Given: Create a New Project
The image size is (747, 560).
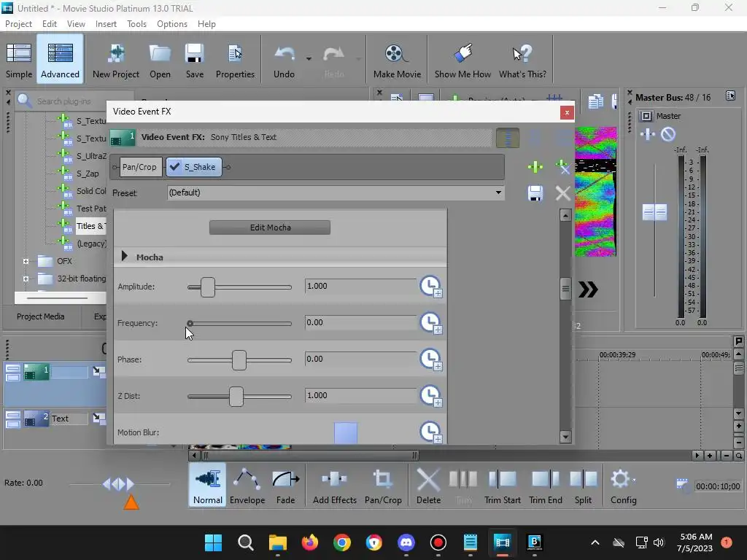Looking at the screenshot, I should click(116, 60).
